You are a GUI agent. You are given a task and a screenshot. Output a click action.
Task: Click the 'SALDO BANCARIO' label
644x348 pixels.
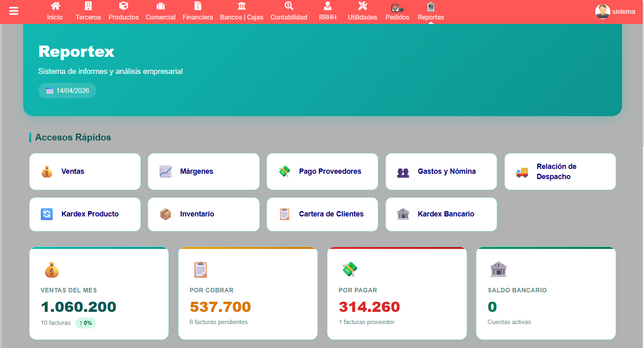(517, 290)
